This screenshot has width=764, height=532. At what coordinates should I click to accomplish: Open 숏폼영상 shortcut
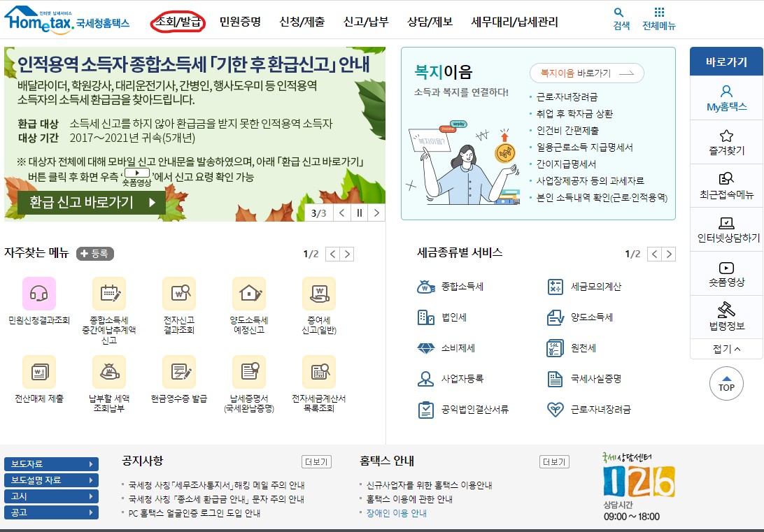[x=726, y=273]
